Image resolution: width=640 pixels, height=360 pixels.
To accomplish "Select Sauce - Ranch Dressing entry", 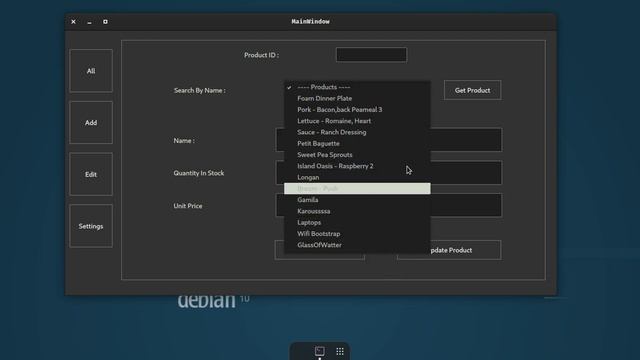I will (x=357, y=132).
